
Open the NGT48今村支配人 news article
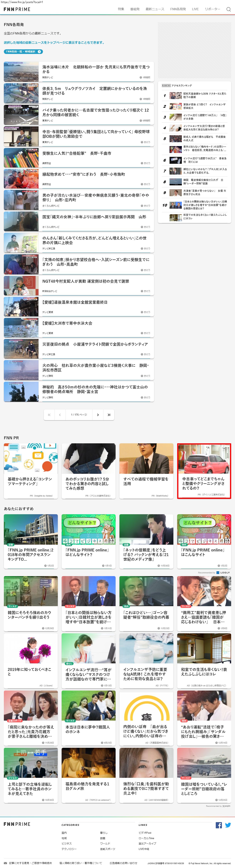[x=86, y=281]
